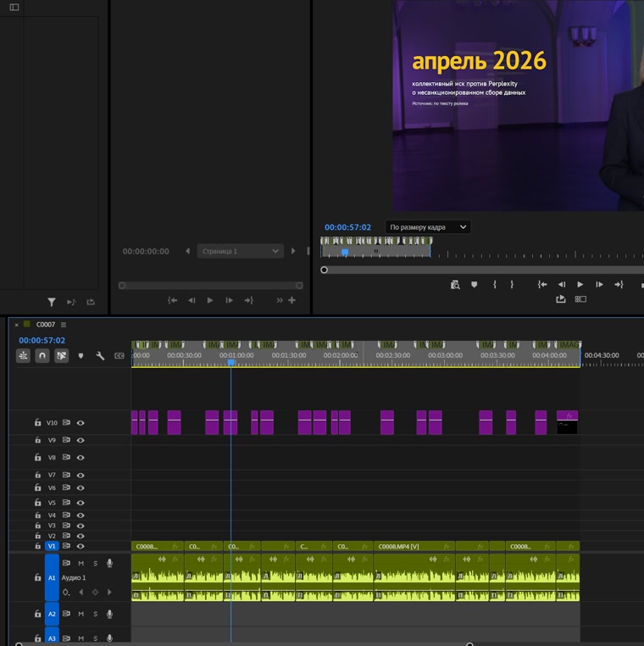Add marker from timeline toolbar
This screenshot has height=646, width=644.
[x=80, y=356]
